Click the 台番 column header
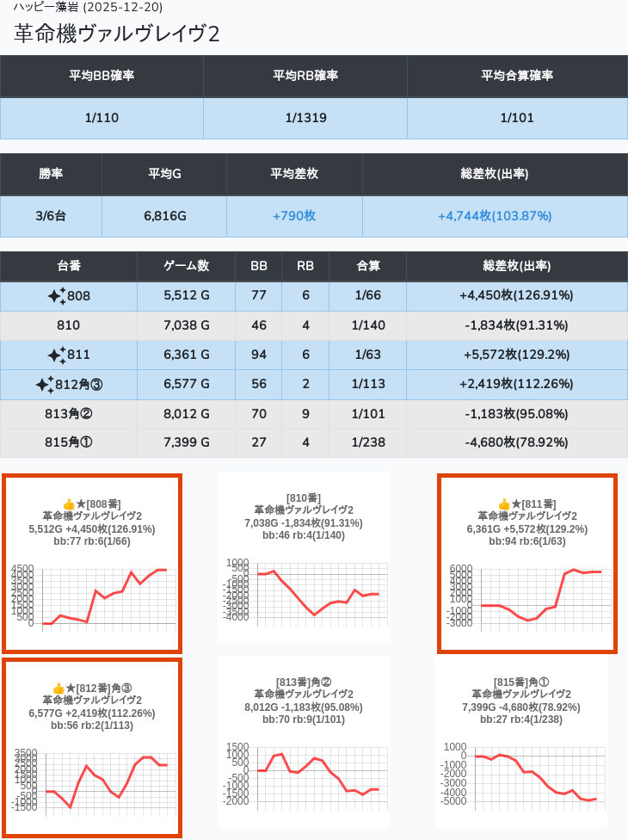This screenshot has width=628, height=840. click(69, 266)
